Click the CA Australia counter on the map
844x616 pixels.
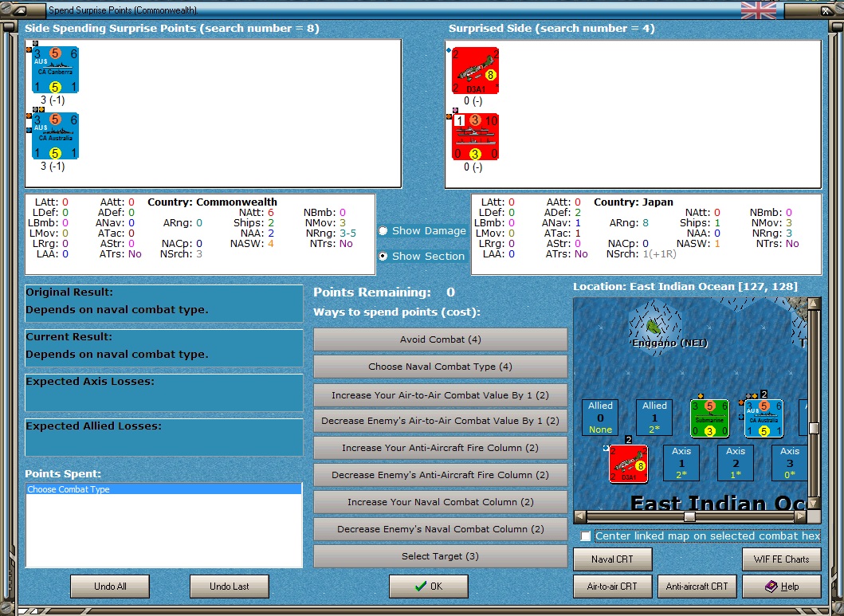point(764,418)
